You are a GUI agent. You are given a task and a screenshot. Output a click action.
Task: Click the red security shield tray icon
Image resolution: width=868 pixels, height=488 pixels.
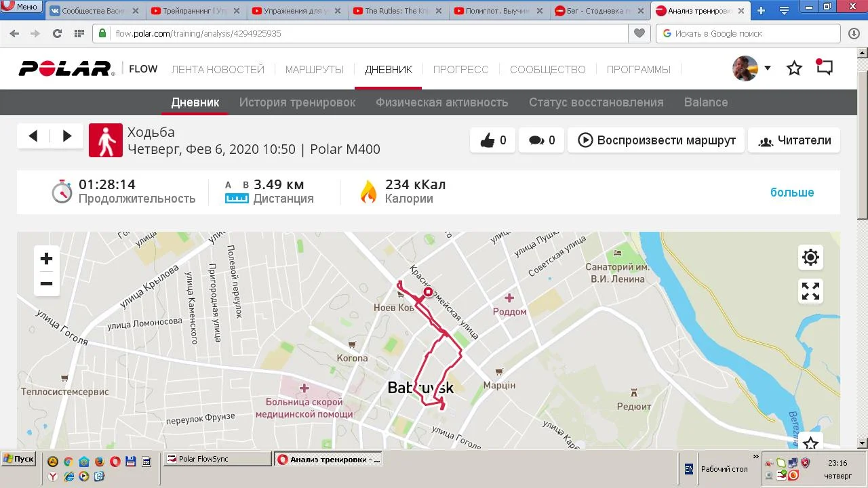pos(805,463)
